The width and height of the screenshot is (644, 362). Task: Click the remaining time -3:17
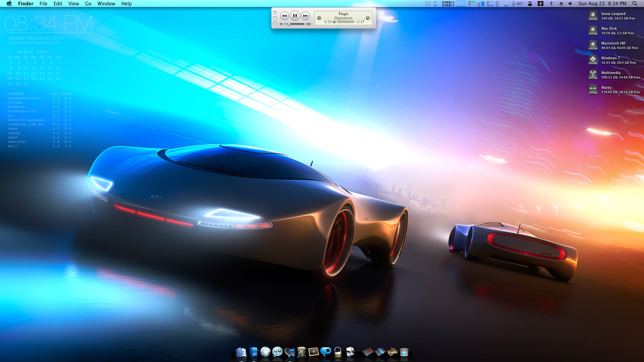[x=360, y=22]
